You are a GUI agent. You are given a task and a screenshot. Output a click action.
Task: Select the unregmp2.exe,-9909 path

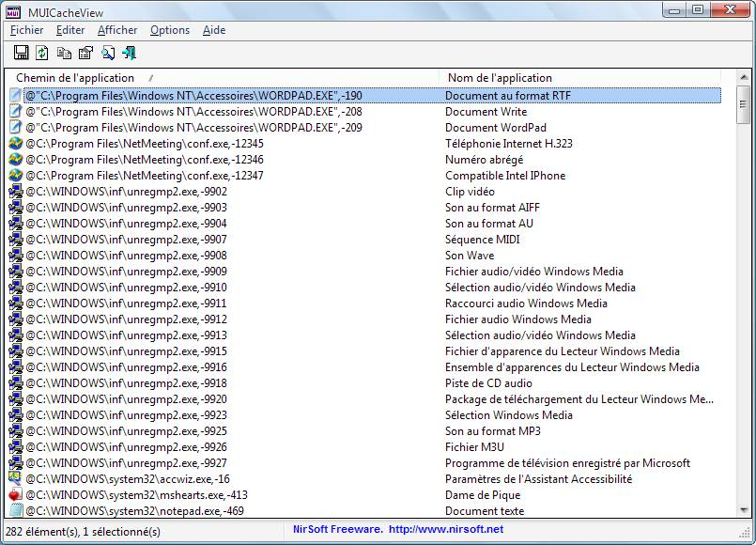pyautogui.click(x=127, y=271)
